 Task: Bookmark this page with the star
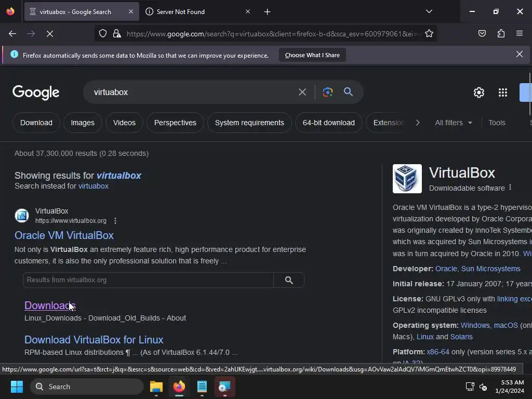coord(429,34)
